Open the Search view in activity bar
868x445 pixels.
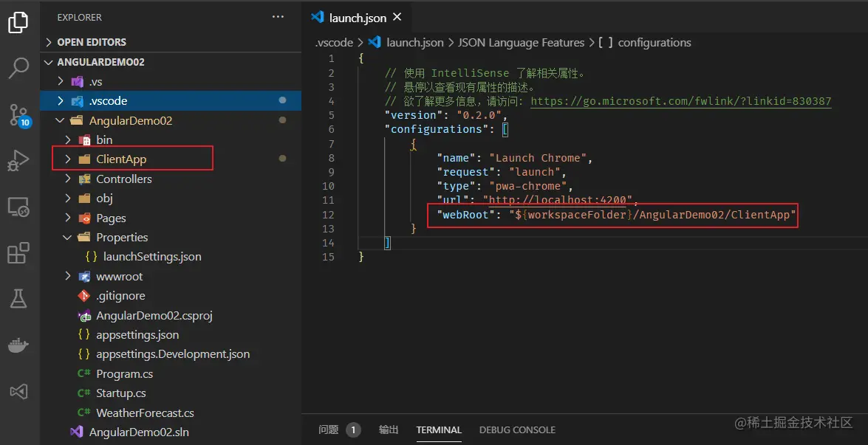[x=18, y=68]
